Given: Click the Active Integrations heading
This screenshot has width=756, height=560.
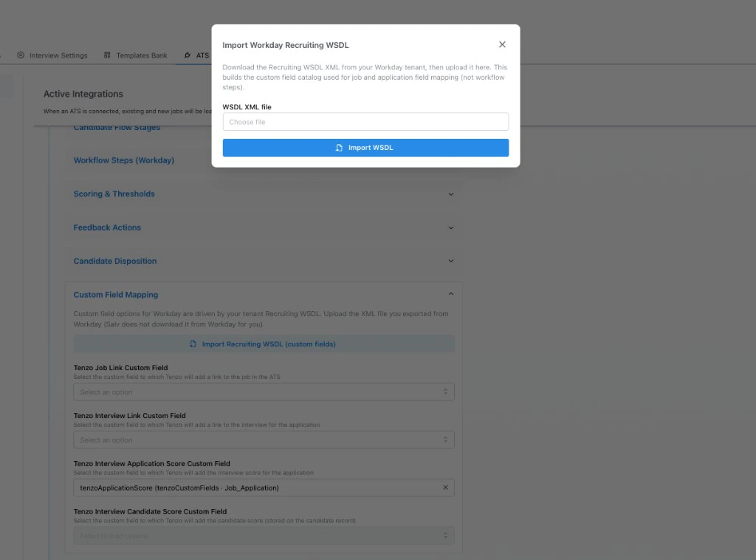Looking at the screenshot, I should 83,94.
